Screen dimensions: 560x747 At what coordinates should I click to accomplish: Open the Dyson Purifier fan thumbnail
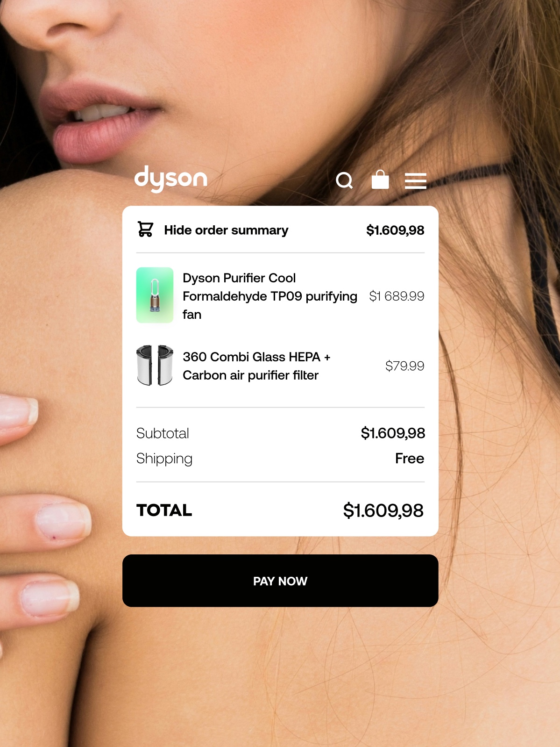coord(155,295)
